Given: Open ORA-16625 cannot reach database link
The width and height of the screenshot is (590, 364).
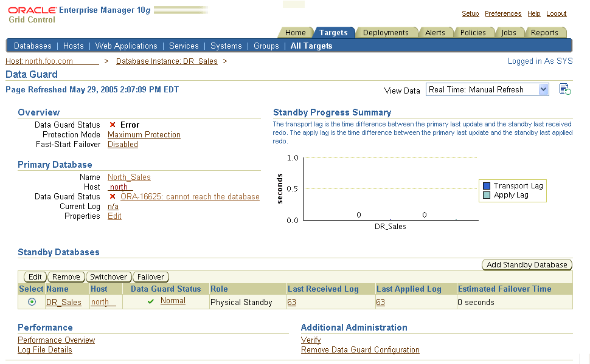Looking at the screenshot, I should coord(190,197).
